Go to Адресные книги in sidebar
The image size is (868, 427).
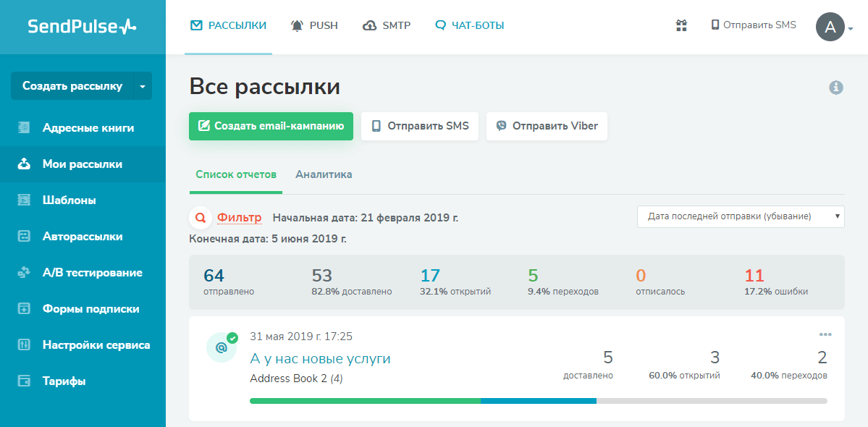83,128
